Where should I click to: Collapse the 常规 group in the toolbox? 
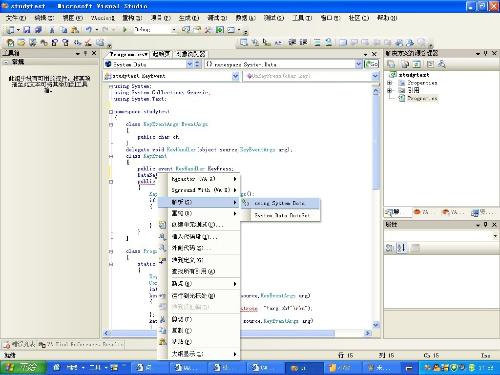pyautogui.click(x=6, y=62)
